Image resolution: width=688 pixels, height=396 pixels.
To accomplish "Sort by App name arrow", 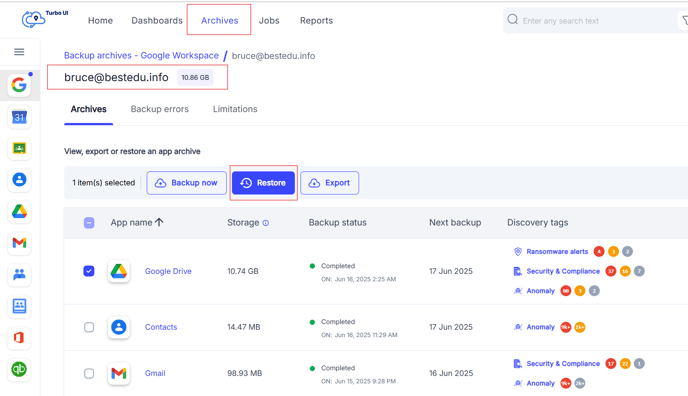I will pyautogui.click(x=159, y=222).
